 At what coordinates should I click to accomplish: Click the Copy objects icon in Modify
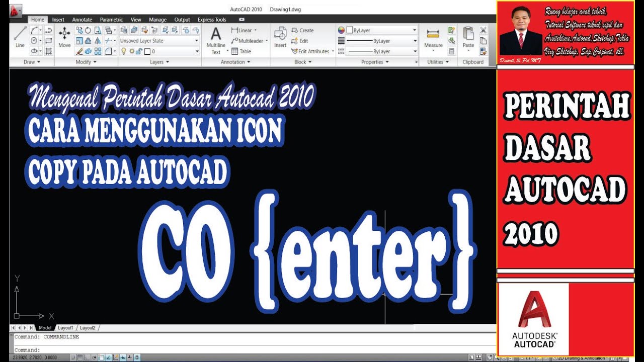79,30
